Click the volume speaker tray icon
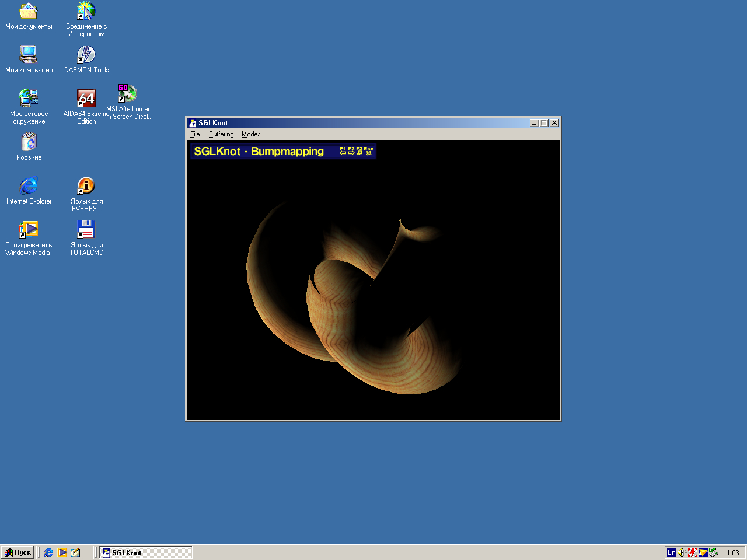 pos(682,552)
